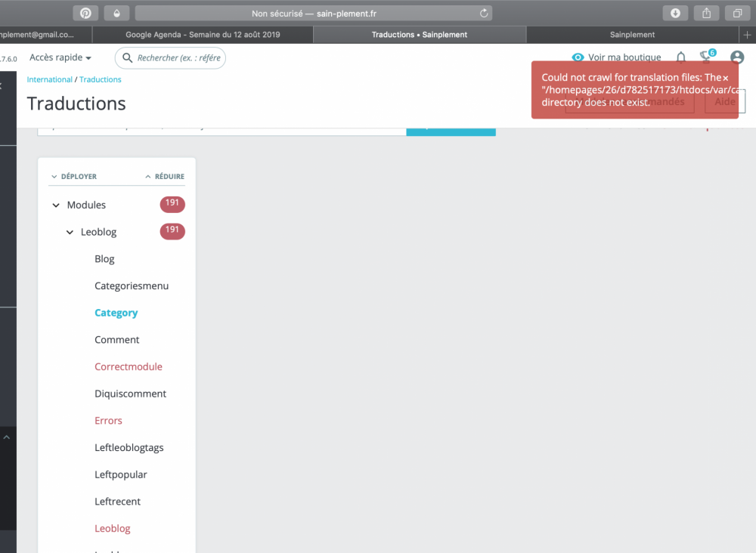756x553 pixels.
Task: Open the Diquiscomment translation domain
Action: click(x=130, y=394)
